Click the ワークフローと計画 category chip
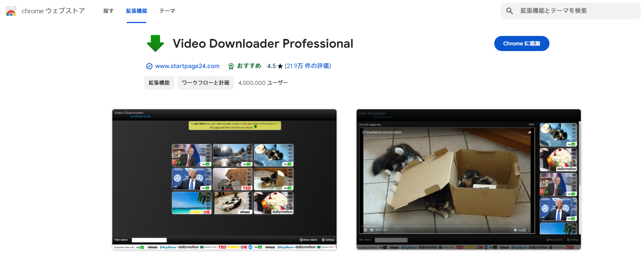Viewport: 644px width, 273px height. (205, 83)
